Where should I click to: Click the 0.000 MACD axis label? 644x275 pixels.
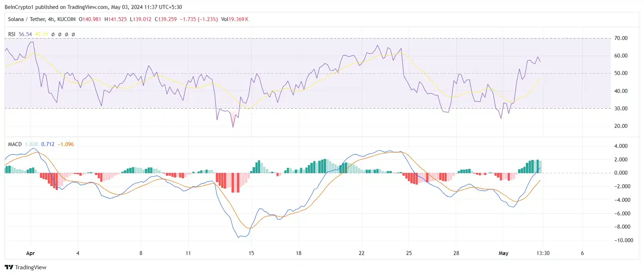tap(621, 173)
